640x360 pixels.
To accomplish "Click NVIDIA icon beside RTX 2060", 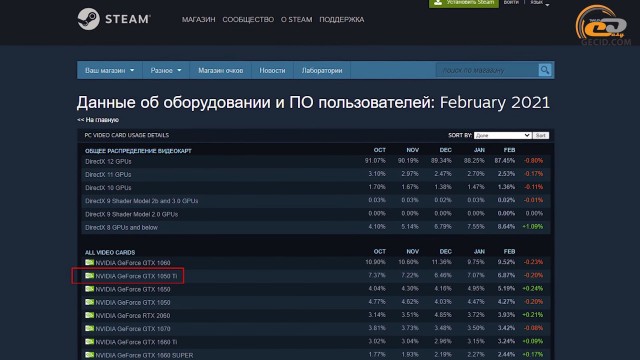I will [89, 315].
